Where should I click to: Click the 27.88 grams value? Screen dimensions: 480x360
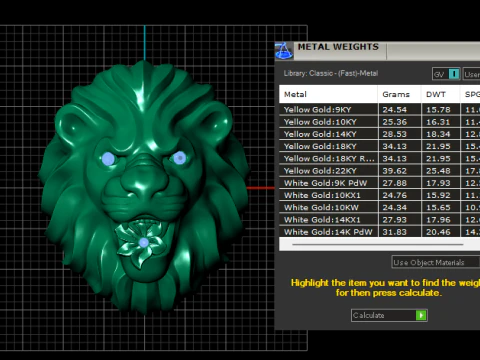tap(395, 183)
